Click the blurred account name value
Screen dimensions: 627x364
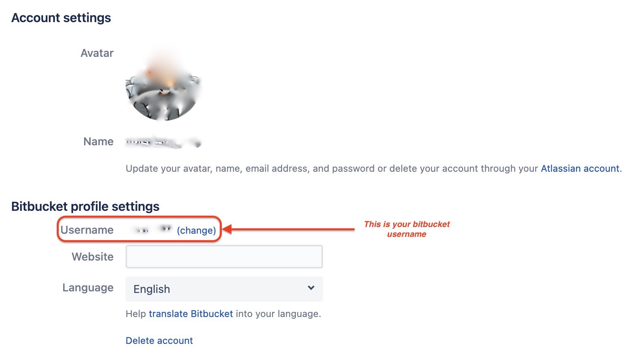163,142
